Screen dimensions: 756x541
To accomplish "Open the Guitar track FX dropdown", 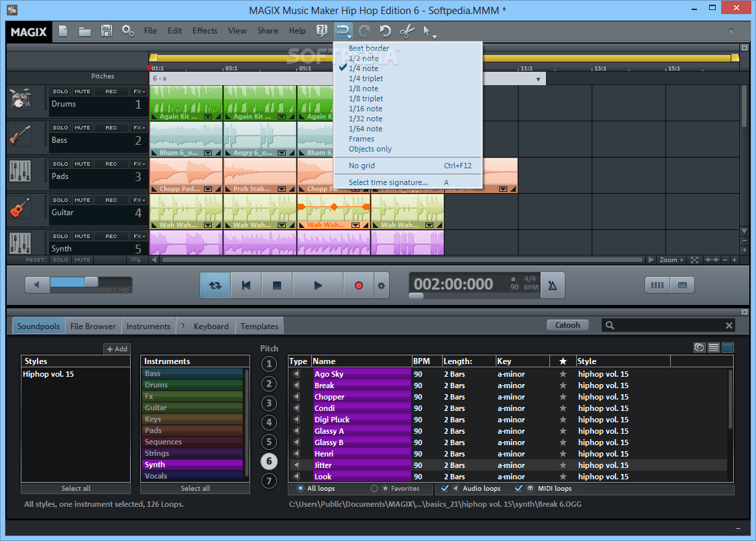I will point(140,200).
